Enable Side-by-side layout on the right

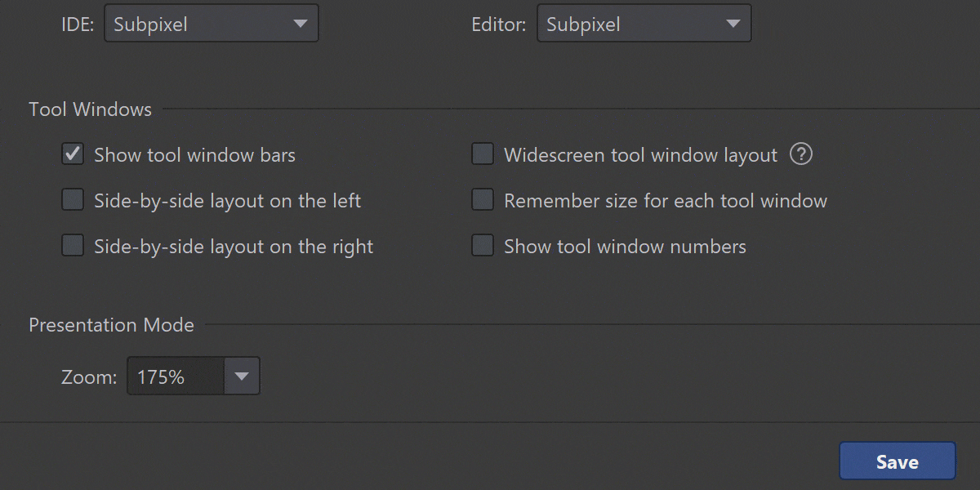(x=72, y=245)
